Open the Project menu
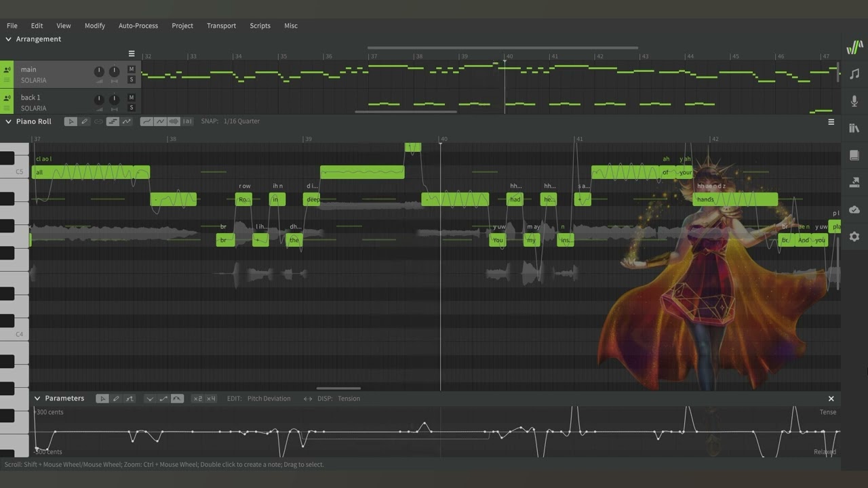This screenshot has width=868, height=488. tap(182, 26)
